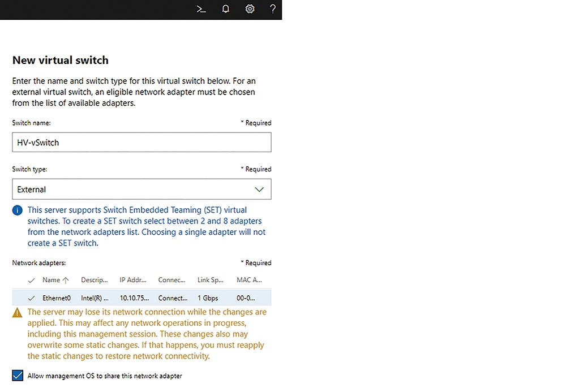Open the settings gear

tap(250, 8)
